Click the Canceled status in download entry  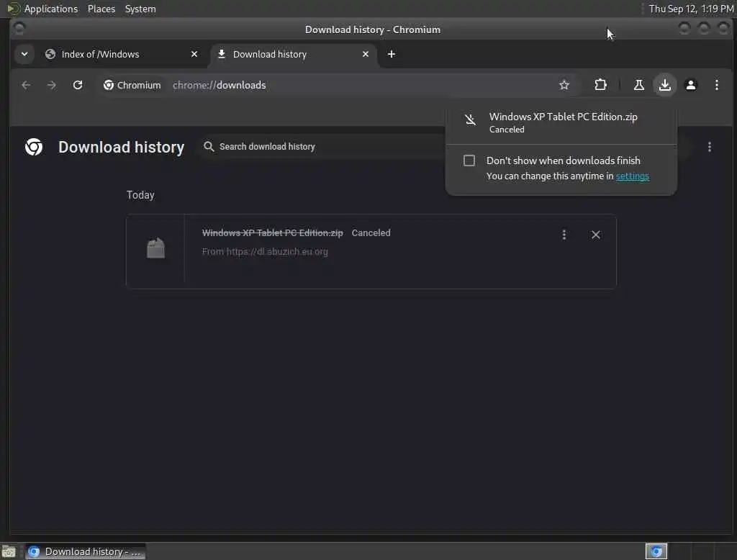click(371, 232)
